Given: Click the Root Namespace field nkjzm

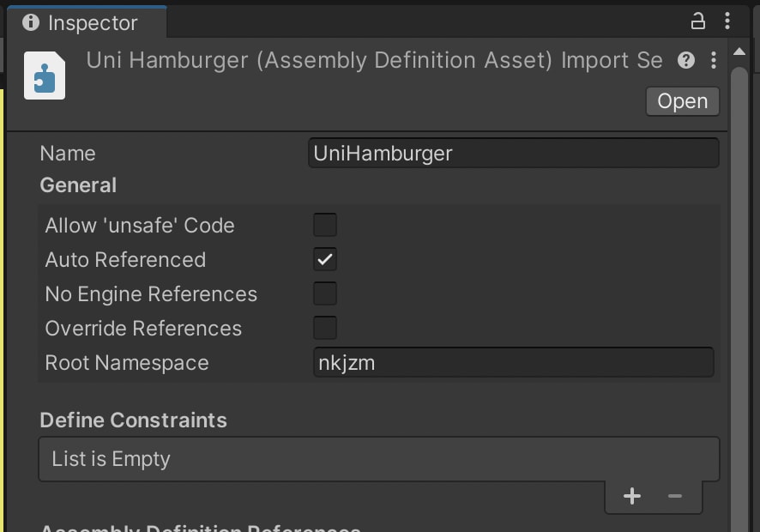Looking at the screenshot, I should (x=513, y=363).
